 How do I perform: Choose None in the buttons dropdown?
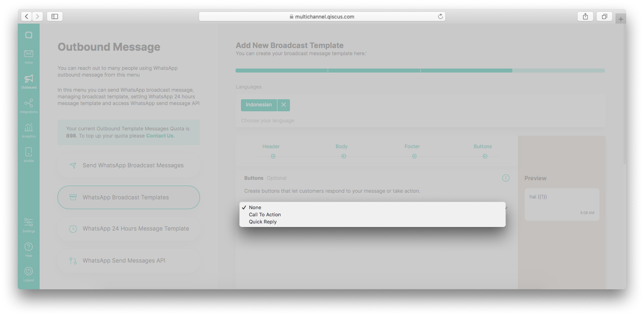click(x=255, y=207)
